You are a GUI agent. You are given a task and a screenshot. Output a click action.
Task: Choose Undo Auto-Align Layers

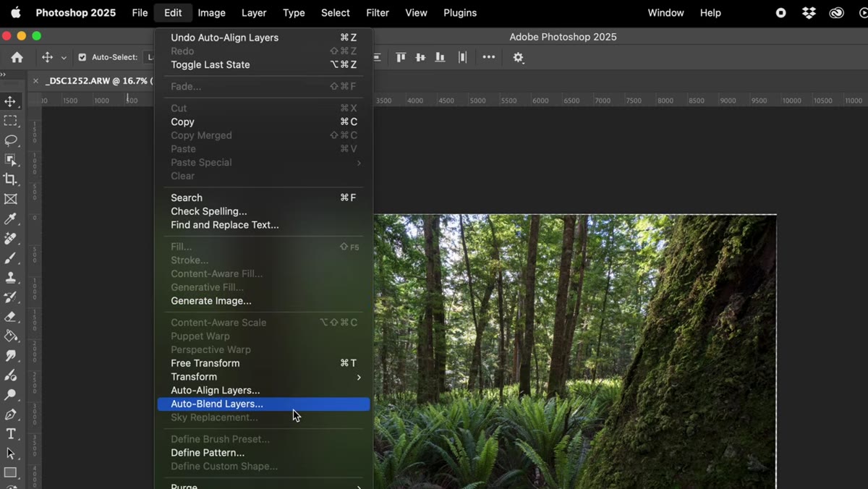click(x=263, y=38)
